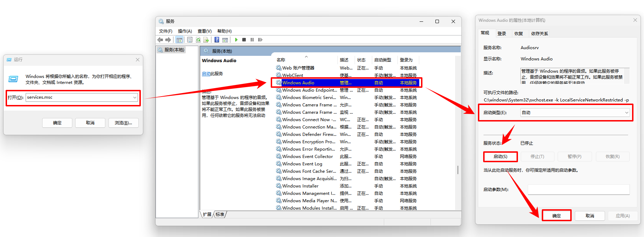Click the gear icon beside Windows Audio
The width and height of the screenshot is (644, 237).
point(279,83)
